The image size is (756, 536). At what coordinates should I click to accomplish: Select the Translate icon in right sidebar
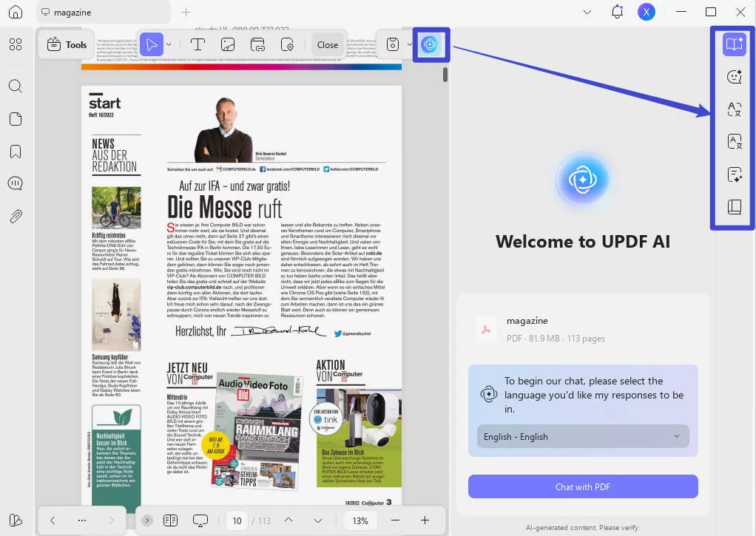coord(734,109)
